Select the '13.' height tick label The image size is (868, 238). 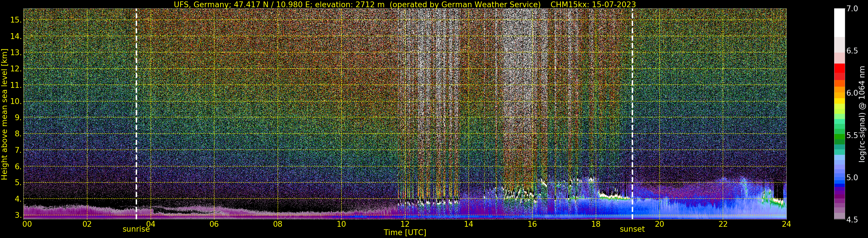16,53
